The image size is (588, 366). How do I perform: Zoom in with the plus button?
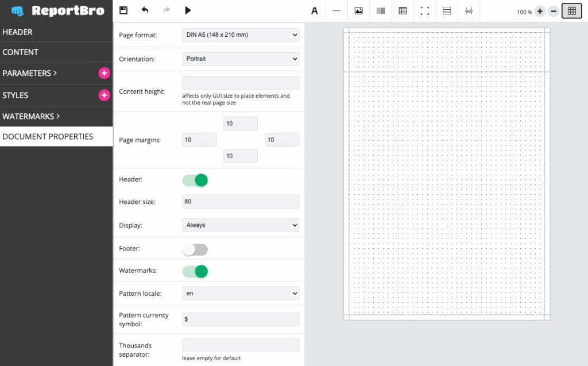(540, 11)
